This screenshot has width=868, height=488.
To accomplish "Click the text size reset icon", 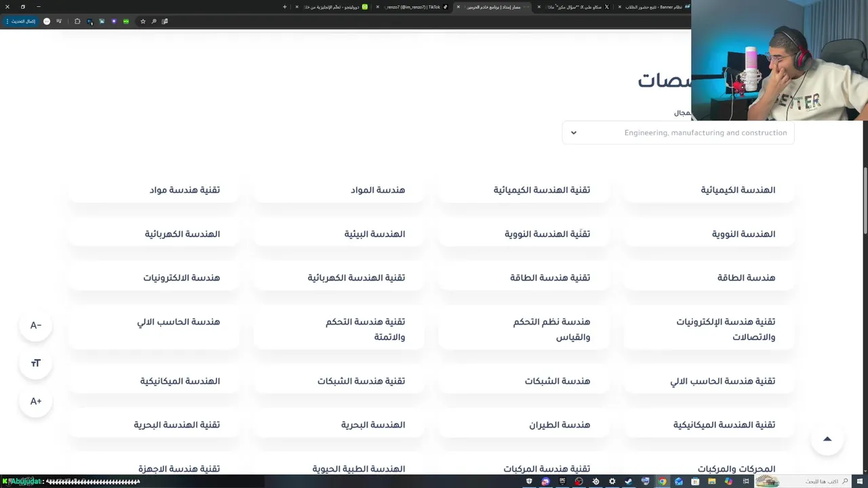I will pos(36,363).
